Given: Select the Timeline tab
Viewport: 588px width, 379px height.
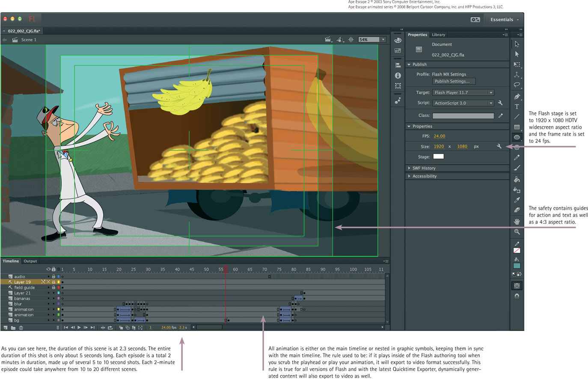Looking at the screenshot, I should tap(11, 261).
